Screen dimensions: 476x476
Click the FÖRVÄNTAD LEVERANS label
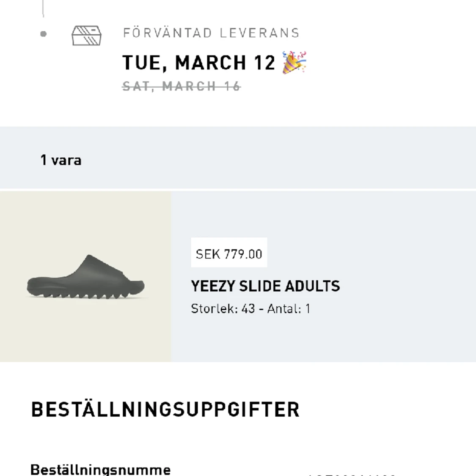click(x=211, y=33)
